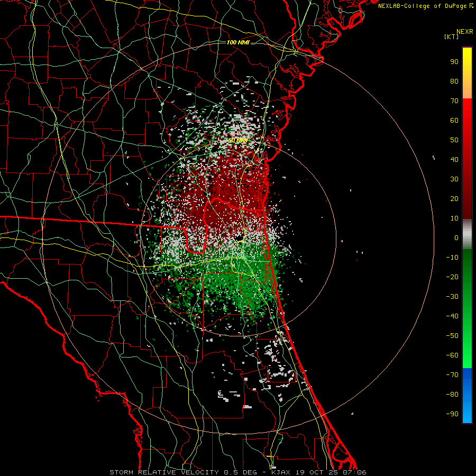
Task: Click the 20 value on velocity scale
Action: [x=454, y=199]
